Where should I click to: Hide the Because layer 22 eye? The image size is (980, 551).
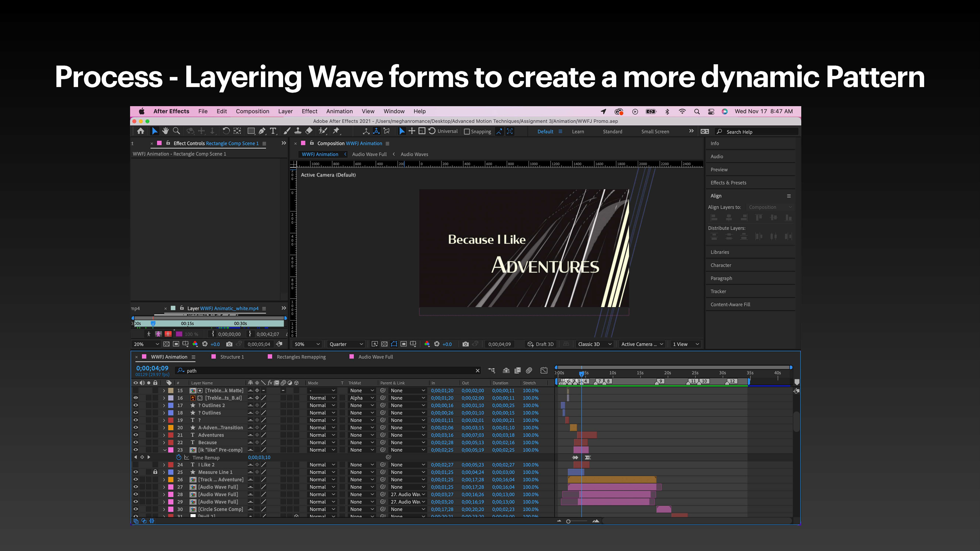136,442
